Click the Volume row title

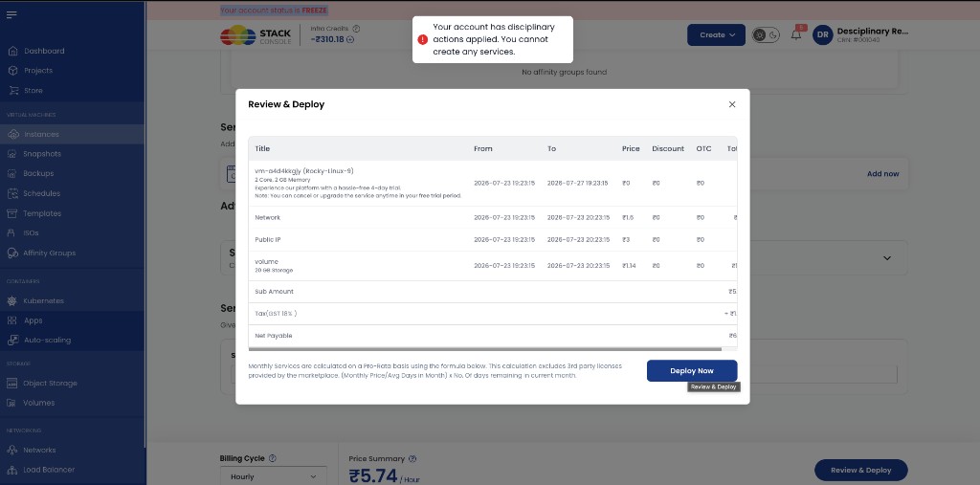point(267,261)
